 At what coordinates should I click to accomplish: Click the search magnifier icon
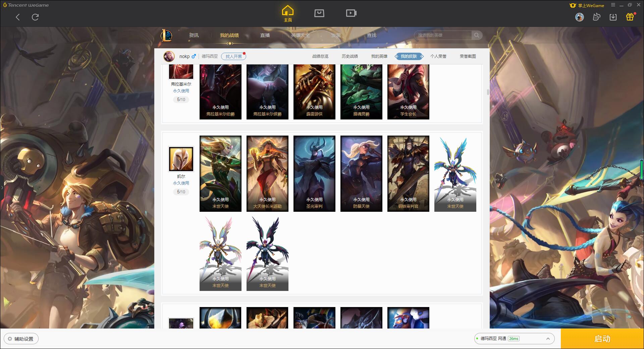476,35
